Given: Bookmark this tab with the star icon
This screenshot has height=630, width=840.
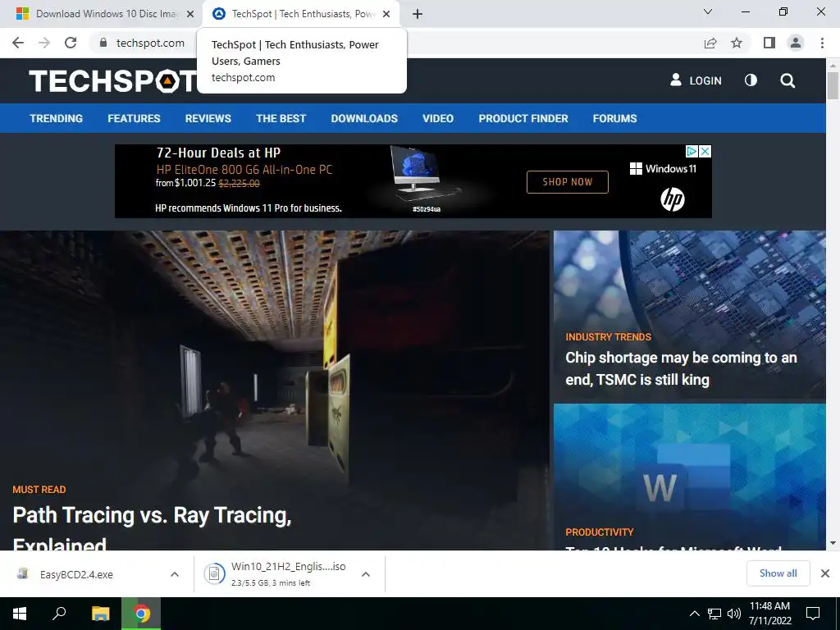Looking at the screenshot, I should click(x=737, y=43).
